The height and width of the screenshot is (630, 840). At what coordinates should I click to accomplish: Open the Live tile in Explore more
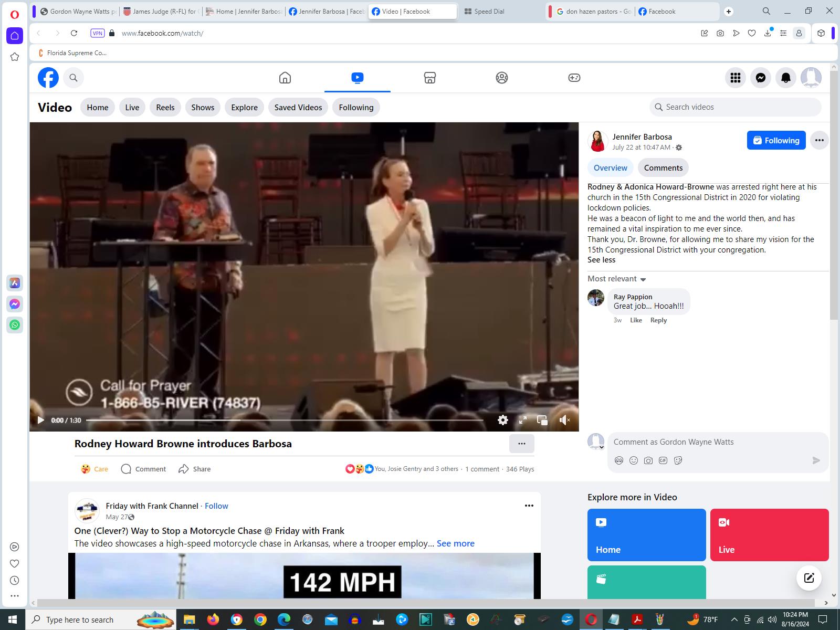[x=770, y=535]
